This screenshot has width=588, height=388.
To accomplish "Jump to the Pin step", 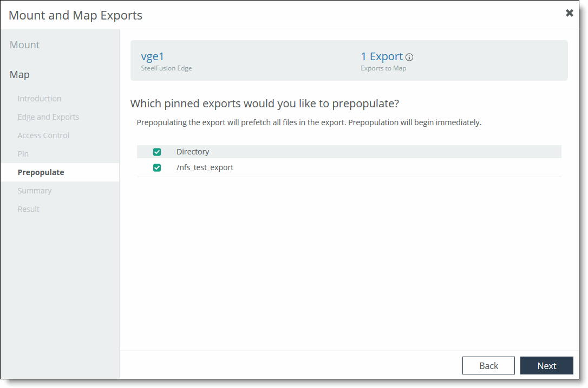I will 23,154.
